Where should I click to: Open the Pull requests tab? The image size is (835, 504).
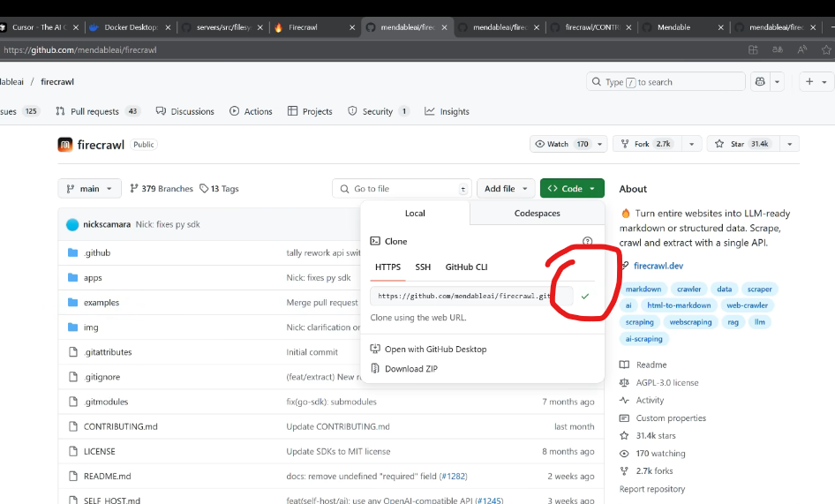pyautogui.click(x=97, y=111)
